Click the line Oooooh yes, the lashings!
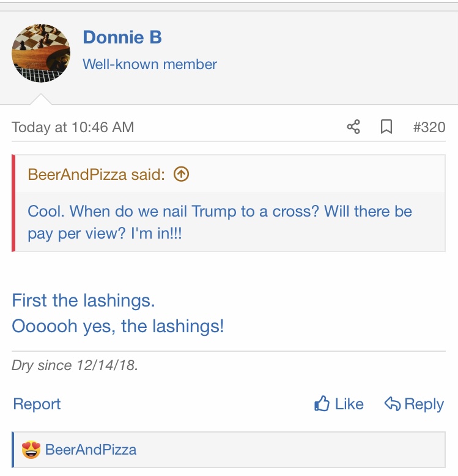 pos(118,326)
